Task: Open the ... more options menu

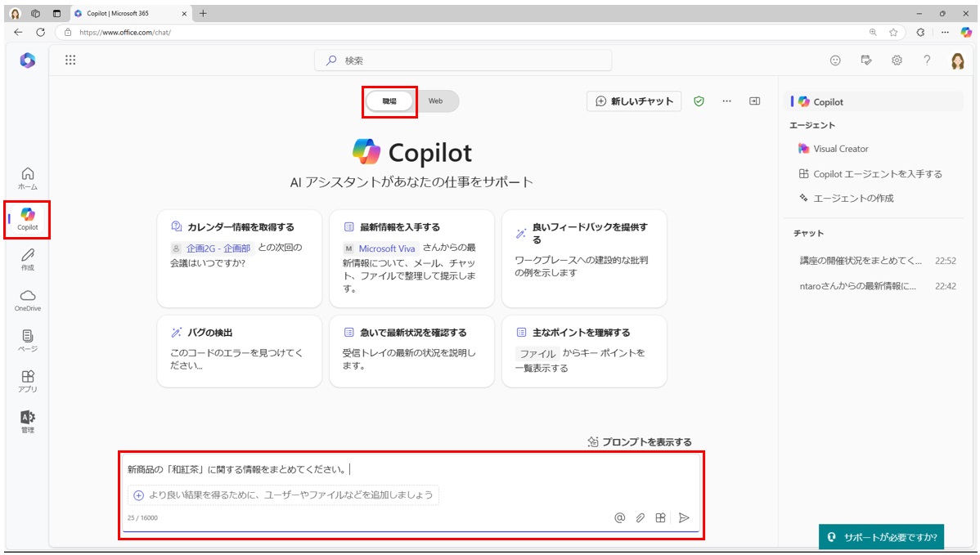Action: click(726, 101)
